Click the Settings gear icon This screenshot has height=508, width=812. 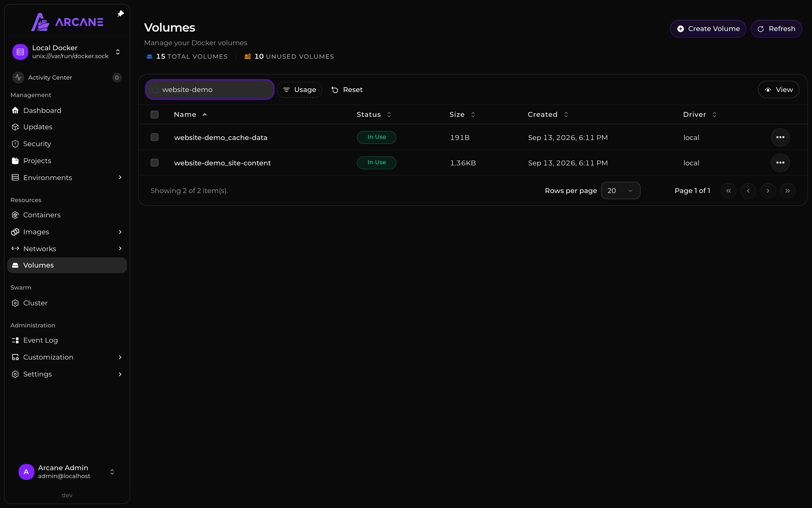coord(15,374)
